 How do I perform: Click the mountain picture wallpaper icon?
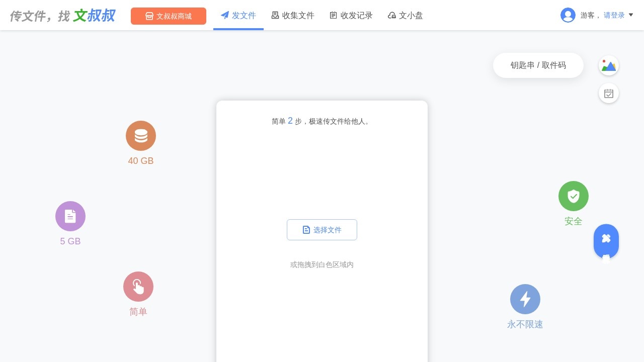609,65
